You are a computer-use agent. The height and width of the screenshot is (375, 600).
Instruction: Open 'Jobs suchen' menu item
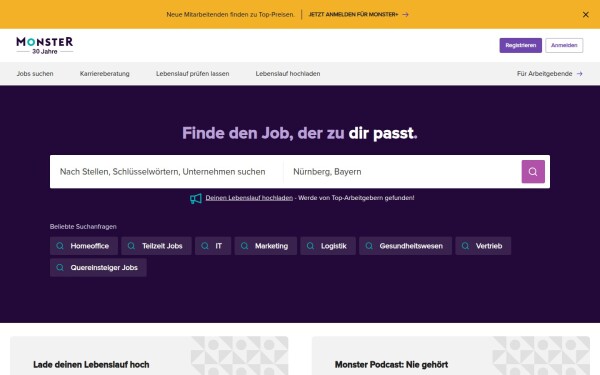[35, 73]
